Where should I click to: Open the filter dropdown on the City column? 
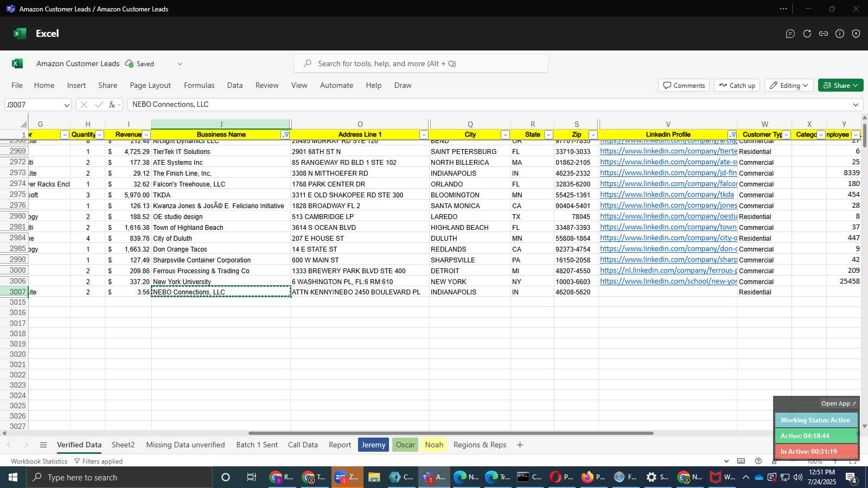pos(505,135)
